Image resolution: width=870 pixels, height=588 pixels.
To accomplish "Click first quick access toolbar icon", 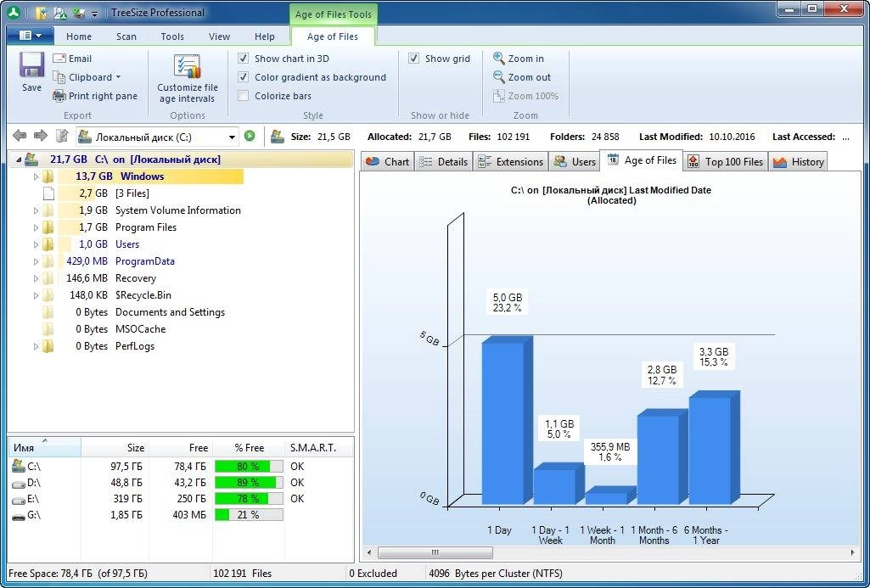I will pyautogui.click(x=41, y=13).
